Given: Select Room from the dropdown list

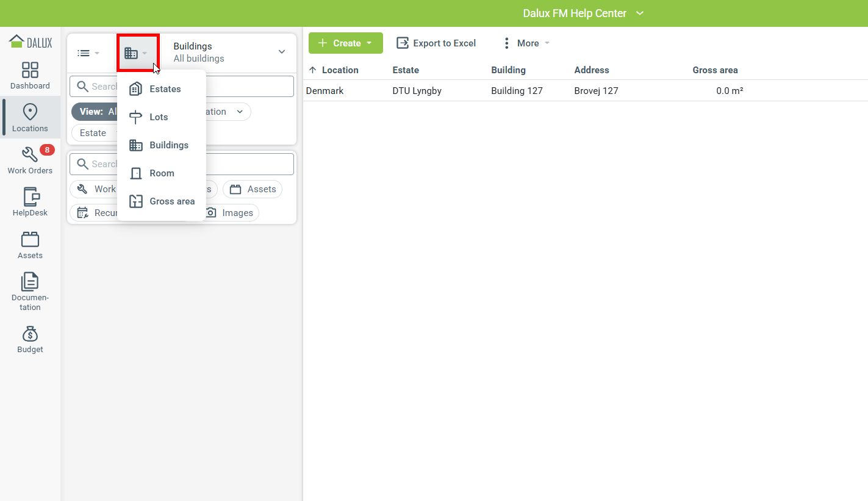Looking at the screenshot, I should [162, 173].
